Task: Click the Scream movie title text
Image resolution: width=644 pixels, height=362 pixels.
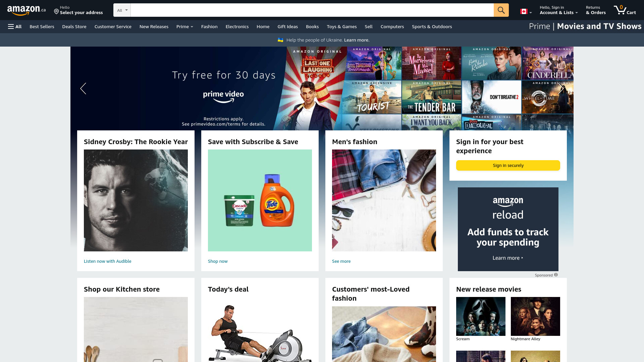Action: (463, 339)
